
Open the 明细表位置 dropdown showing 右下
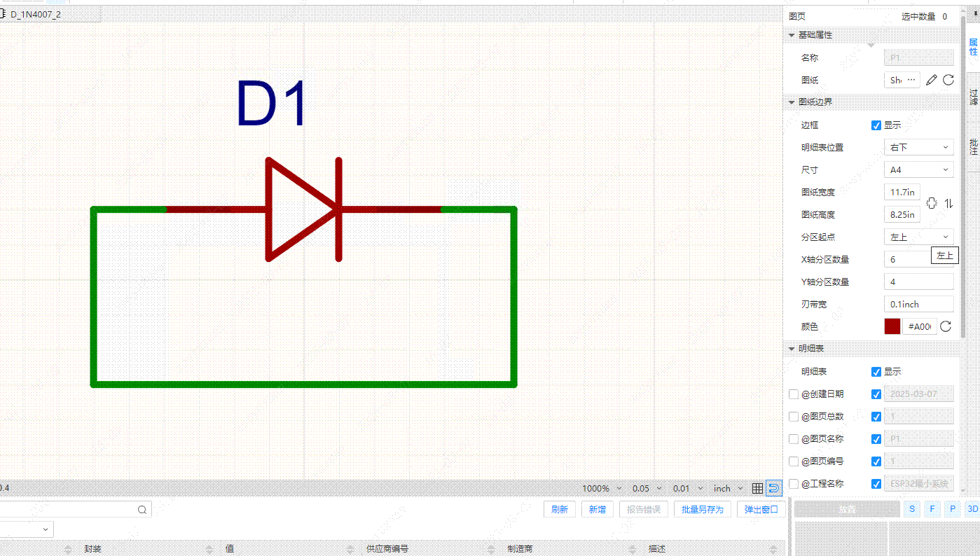point(918,148)
